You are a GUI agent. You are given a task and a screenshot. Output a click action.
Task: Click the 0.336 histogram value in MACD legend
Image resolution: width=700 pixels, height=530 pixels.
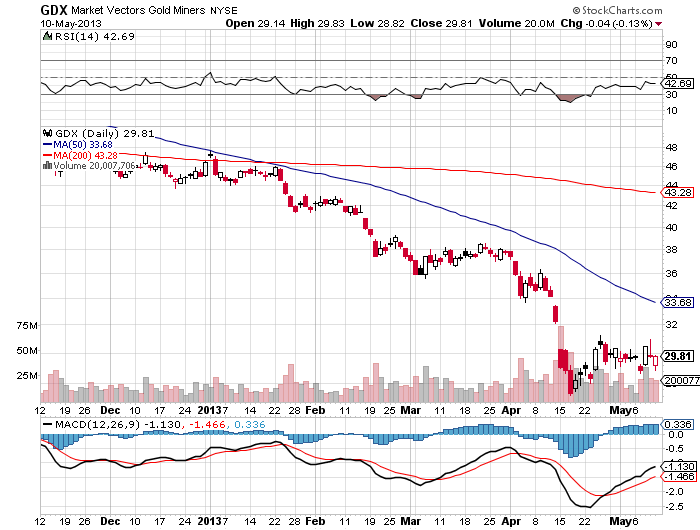[250, 424]
